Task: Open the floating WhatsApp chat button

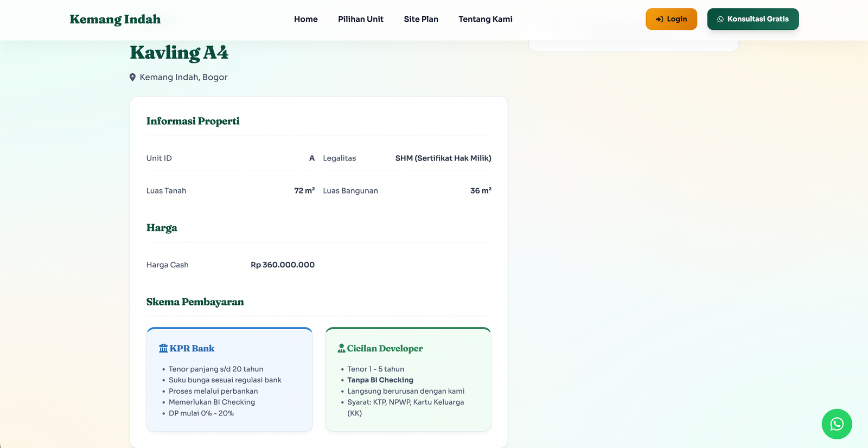Action: (x=837, y=424)
